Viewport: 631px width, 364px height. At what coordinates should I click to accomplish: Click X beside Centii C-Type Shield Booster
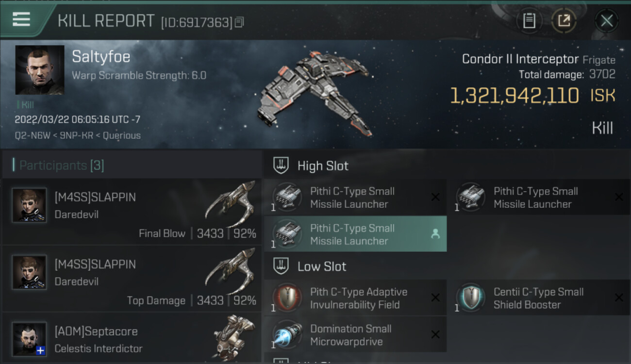point(619,298)
